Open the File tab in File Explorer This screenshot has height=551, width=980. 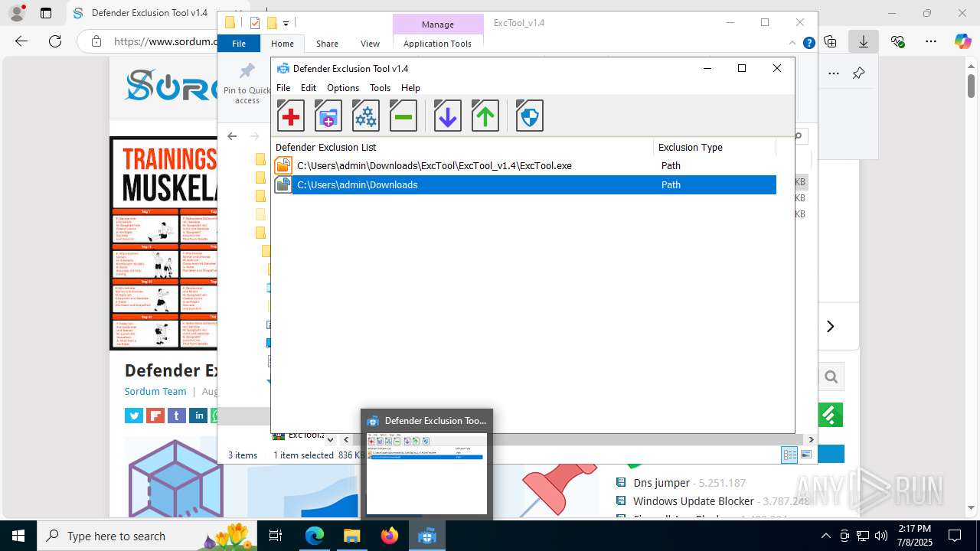(x=239, y=44)
